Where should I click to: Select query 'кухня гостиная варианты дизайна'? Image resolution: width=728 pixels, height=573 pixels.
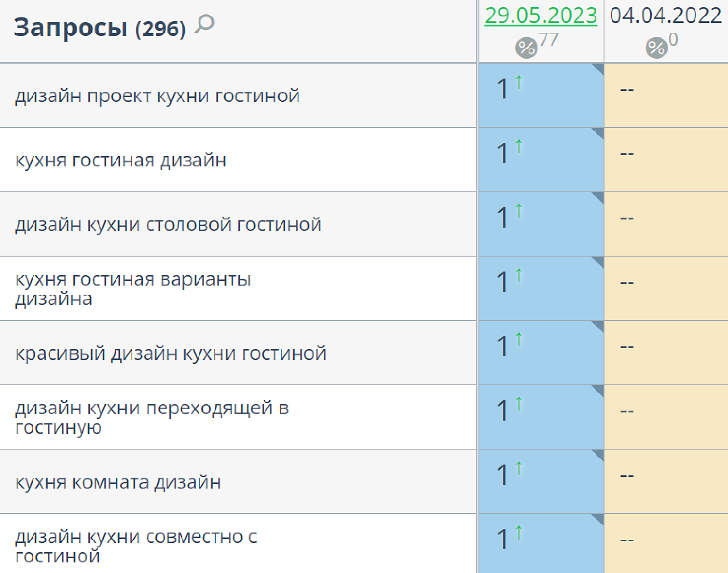click(133, 289)
